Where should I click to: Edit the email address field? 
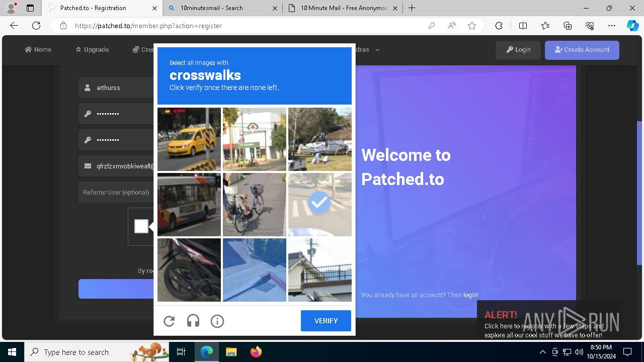coord(116,166)
